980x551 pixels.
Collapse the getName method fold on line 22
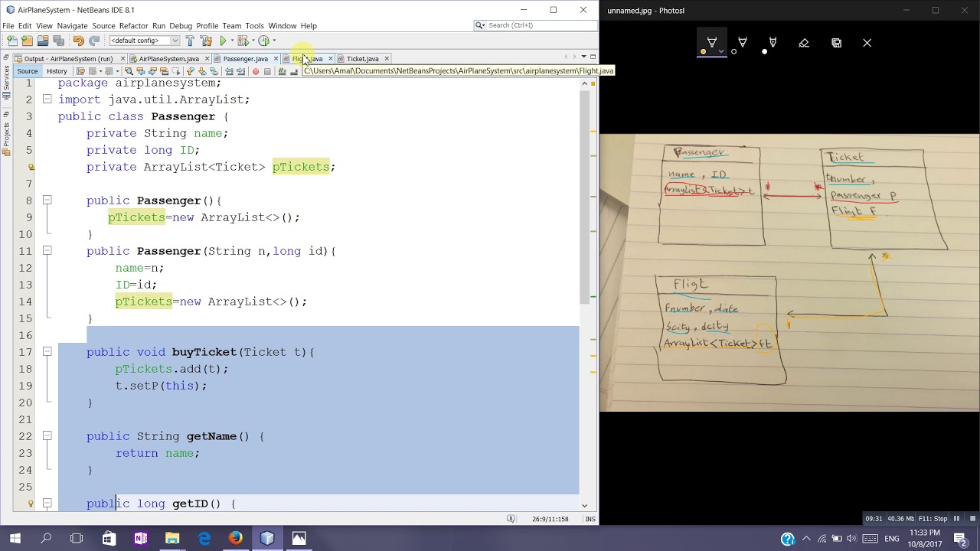pos(47,436)
